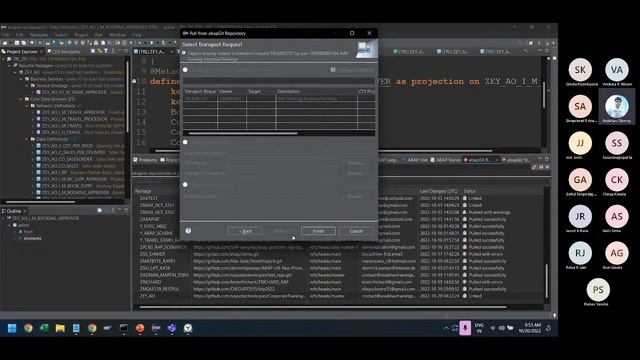The image size is (640, 360).
Task: Select the first transport request row
Action: [279, 99]
